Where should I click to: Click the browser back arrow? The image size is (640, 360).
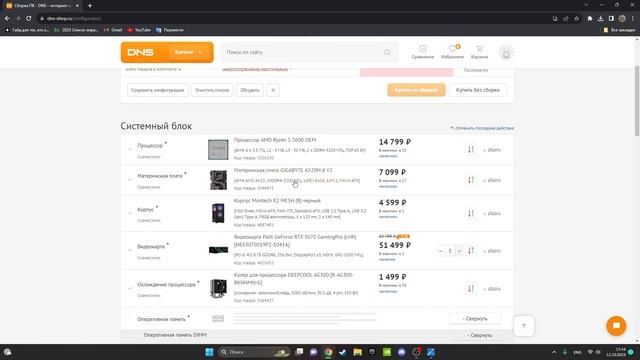point(7,18)
